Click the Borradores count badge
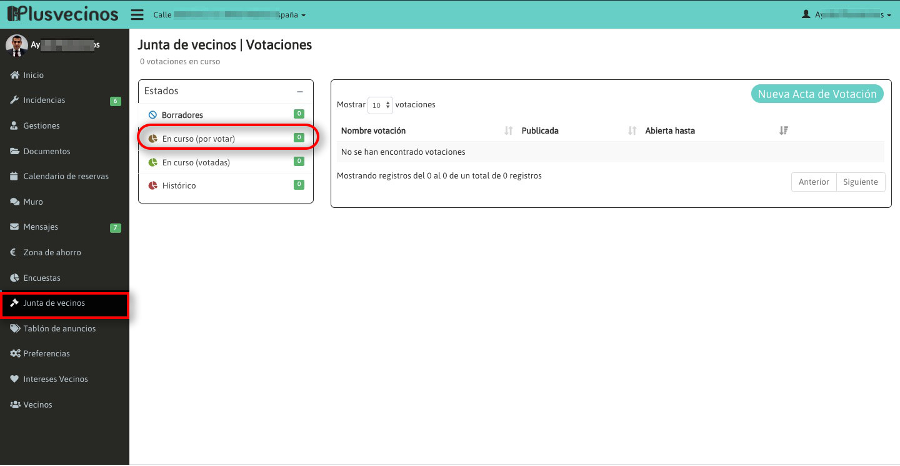 (x=299, y=114)
